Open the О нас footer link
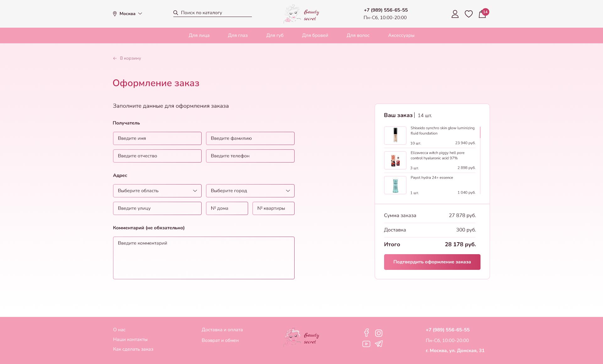Screen dimensions: 603x364 pyautogui.click(x=119, y=330)
